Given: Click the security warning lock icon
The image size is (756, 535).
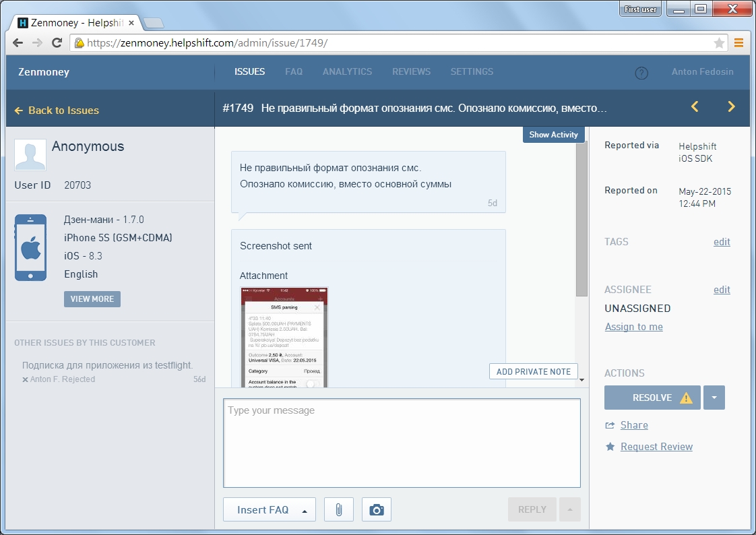Looking at the screenshot, I should point(80,43).
